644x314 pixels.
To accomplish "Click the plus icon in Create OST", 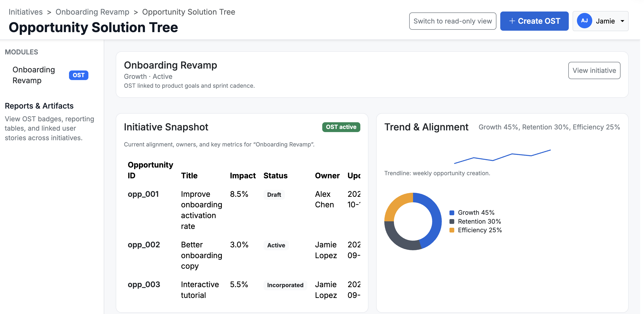I will 512,21.
